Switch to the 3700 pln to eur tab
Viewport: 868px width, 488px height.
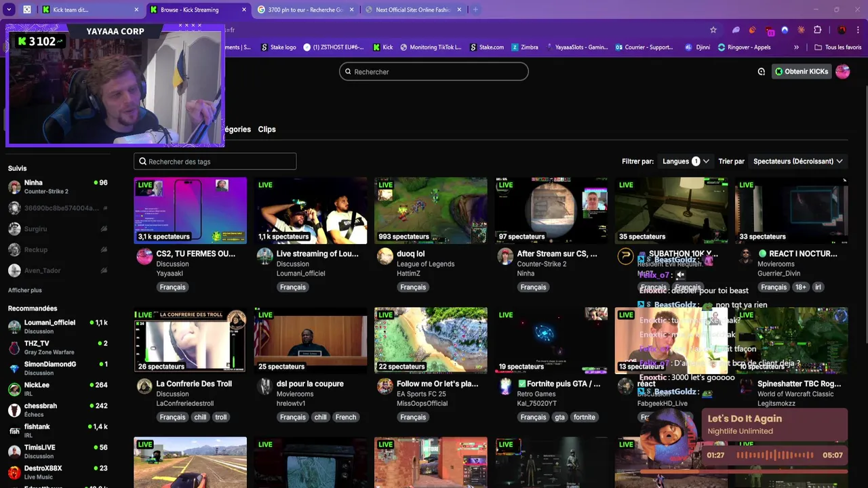(306, 9)
